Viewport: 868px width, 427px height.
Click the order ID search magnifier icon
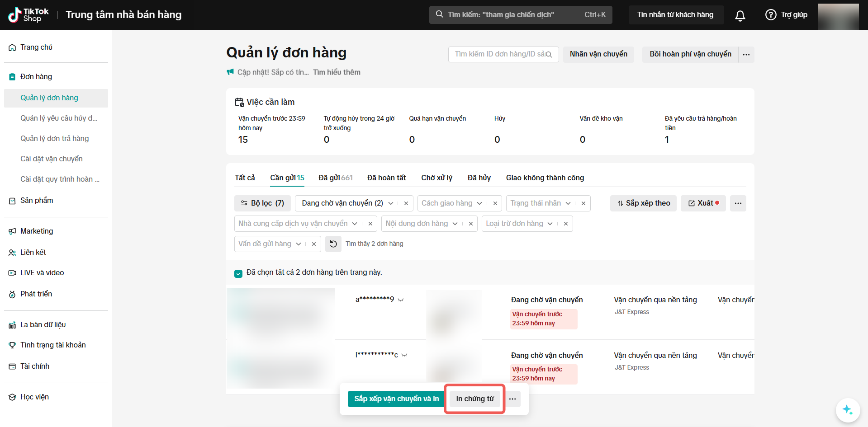click(549, 55)
